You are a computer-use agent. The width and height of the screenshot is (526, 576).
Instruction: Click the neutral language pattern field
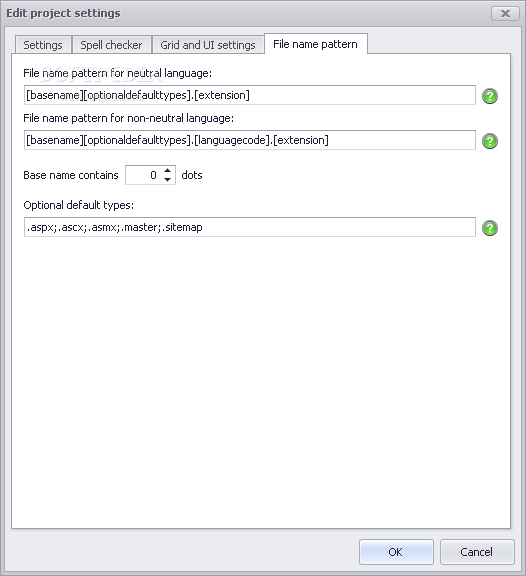coord(250,95)
